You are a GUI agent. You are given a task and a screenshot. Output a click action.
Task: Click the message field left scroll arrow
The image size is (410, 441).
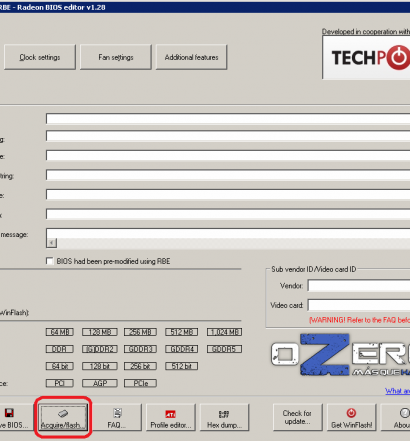(51, 243)
